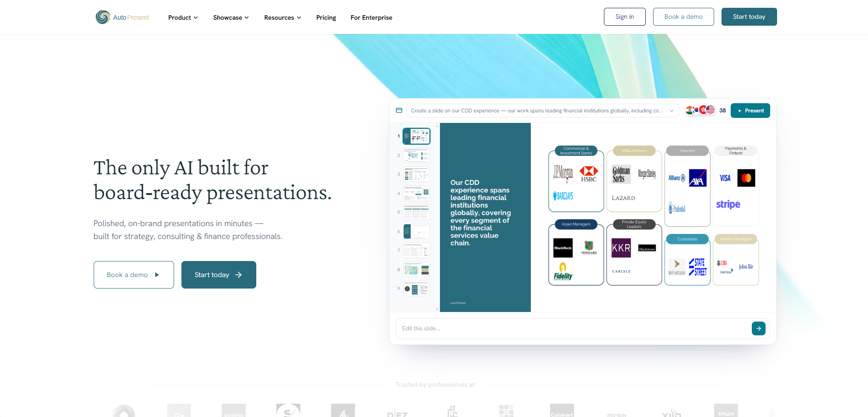Click the BlackRock logo
This screenshot has height=417, width=868.
pos(563,248)
